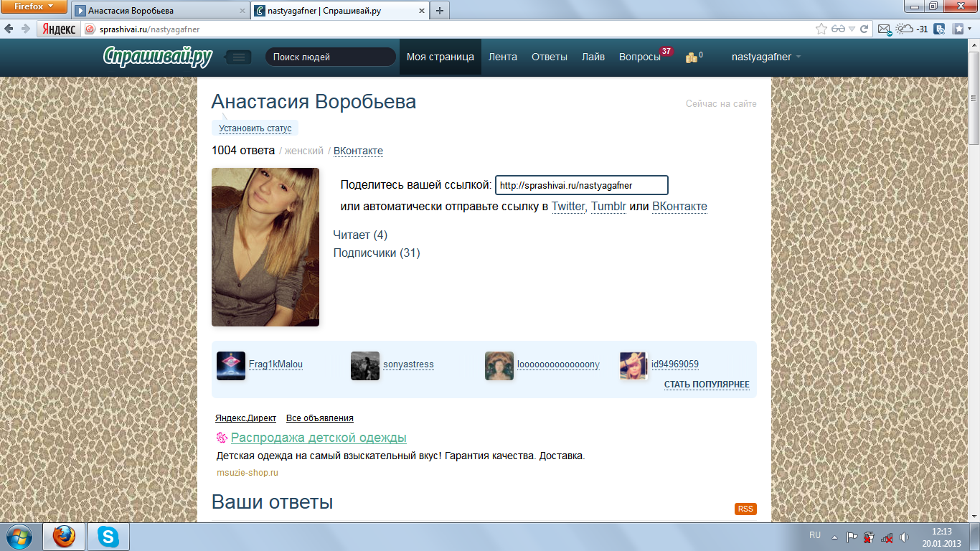The height and width of the screenshot is (551, 980).
Task: Open the Подписчики (31) list
Action: (377, 253)
